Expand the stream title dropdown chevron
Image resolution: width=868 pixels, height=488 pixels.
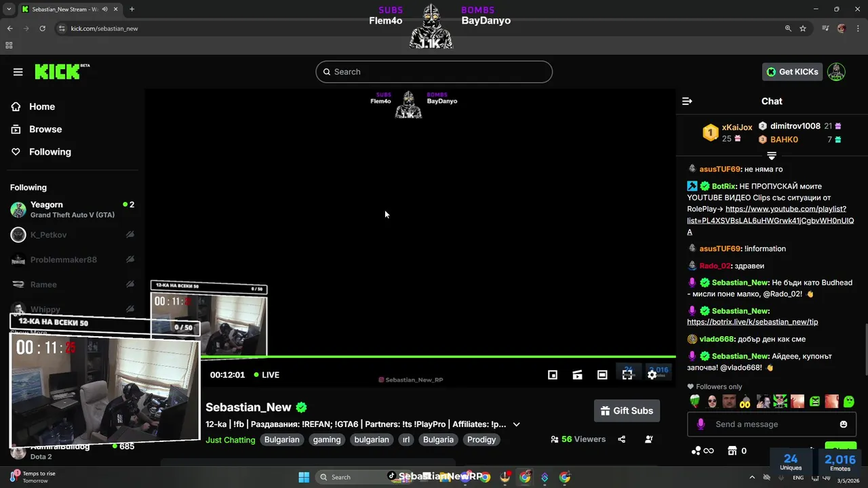tap(516, 424)
